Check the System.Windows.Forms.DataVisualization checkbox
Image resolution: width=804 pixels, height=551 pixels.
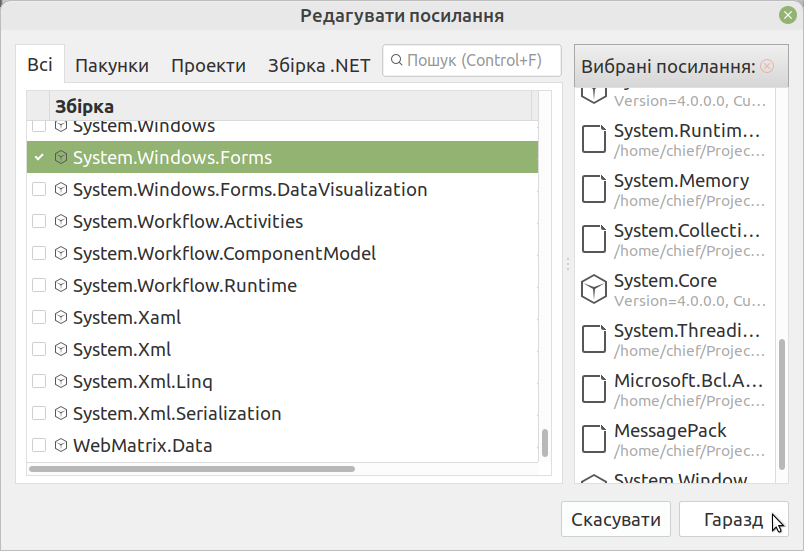pyautogui.click(x=39, y=190)
